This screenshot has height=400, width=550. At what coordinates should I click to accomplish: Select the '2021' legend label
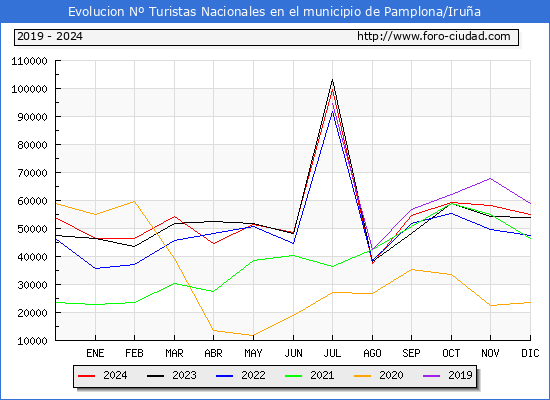tap(322, 375)
